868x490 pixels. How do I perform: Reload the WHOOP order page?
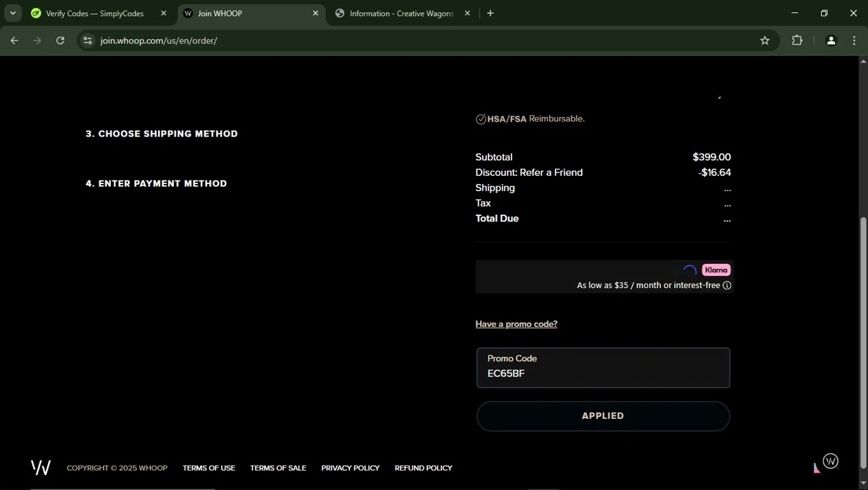tap(60, 40)
